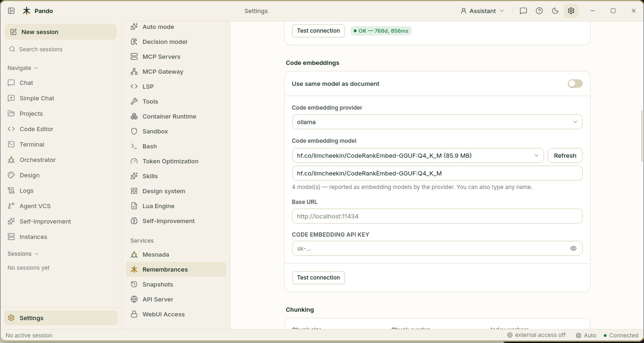Click the Search sessions field
Image resolution: width=644 pixels, height=343 pixels.
click(x=61, y=49)
